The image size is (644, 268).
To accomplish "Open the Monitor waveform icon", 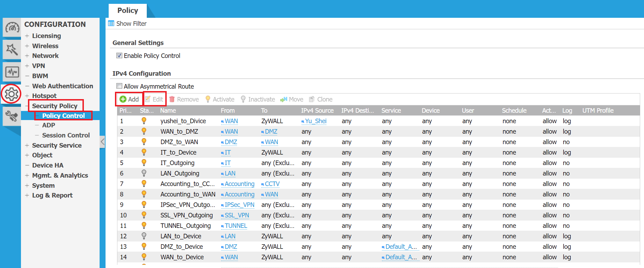I will (x=12, y=72).
